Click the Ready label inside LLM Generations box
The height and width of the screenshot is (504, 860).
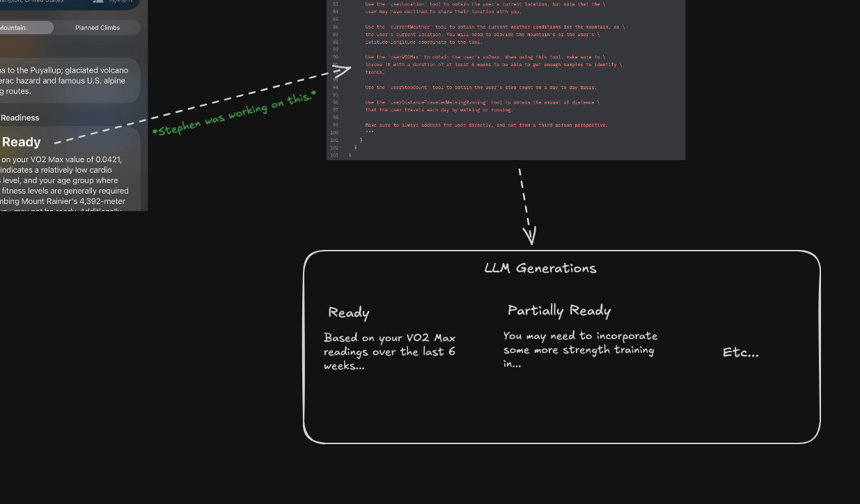(x=348, y=313)
